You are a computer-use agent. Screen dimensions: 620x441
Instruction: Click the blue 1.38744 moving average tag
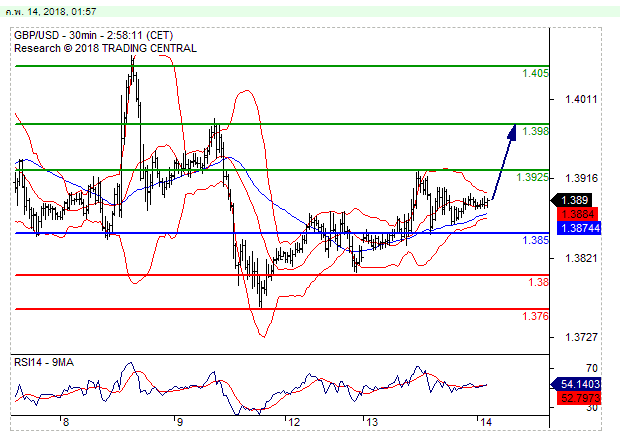tap(579, 228)
